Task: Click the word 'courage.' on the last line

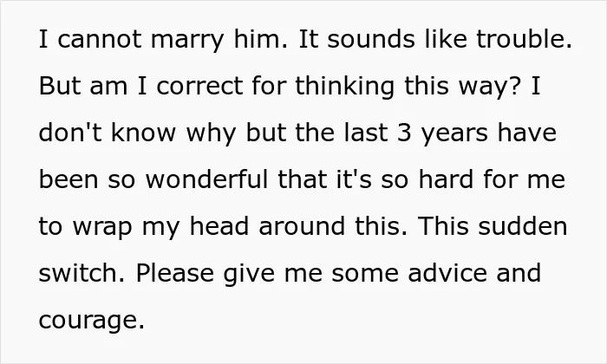Action: [x=92, y=322]
